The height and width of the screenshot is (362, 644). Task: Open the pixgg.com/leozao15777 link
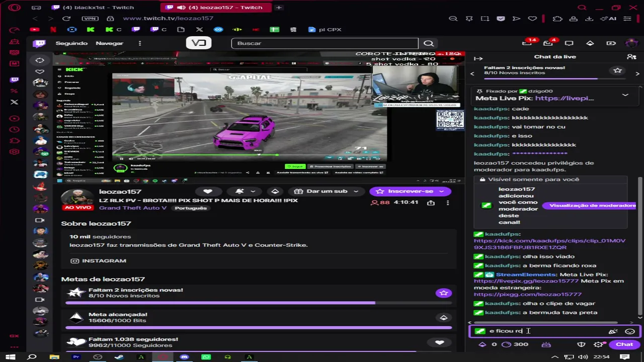click(528, 294)
